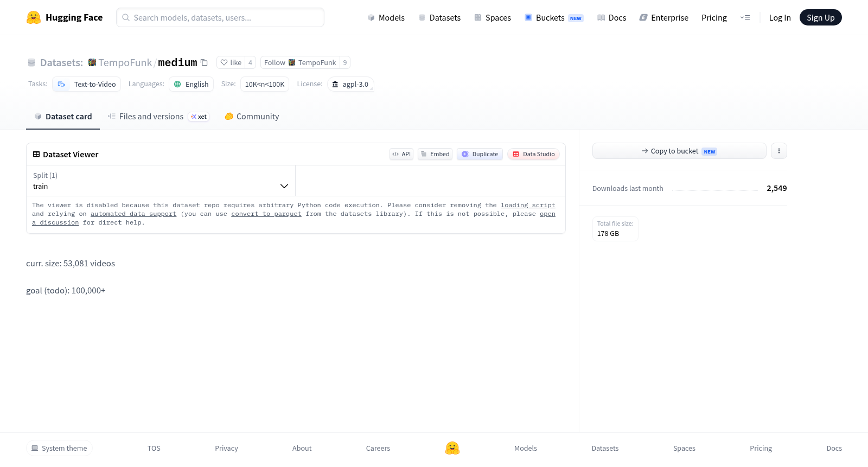Screen dimensions: 868x467
Task: Open the Privacy footer link
Action: tap(226, 448)
